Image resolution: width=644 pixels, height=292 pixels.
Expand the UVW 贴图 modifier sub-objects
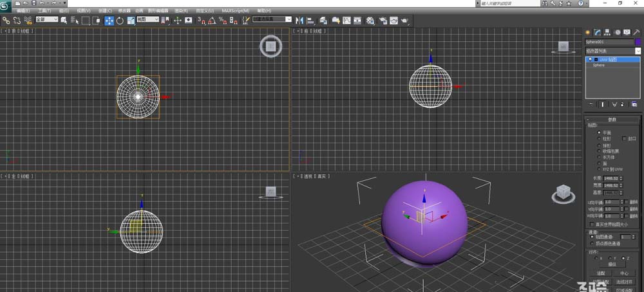pyautogui.click(x=596, y=59)
